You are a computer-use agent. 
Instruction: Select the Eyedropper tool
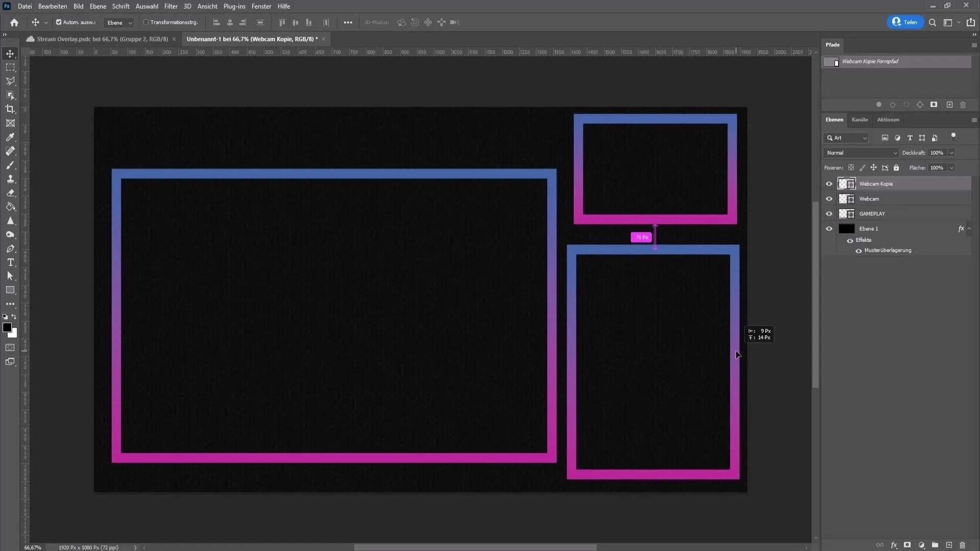(10, 137)
